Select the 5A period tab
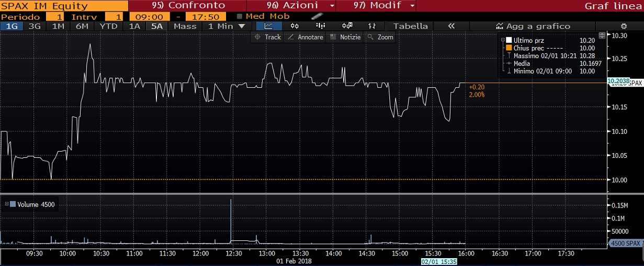Image resolution: width=644 pixels, height=266 pixels. [156, 26]
